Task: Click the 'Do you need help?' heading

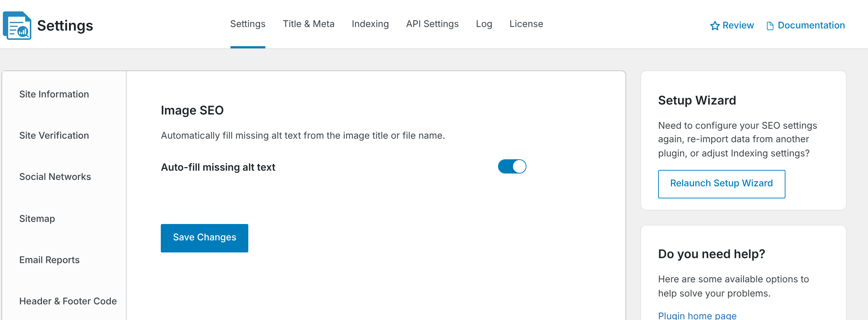Action: 711,254
